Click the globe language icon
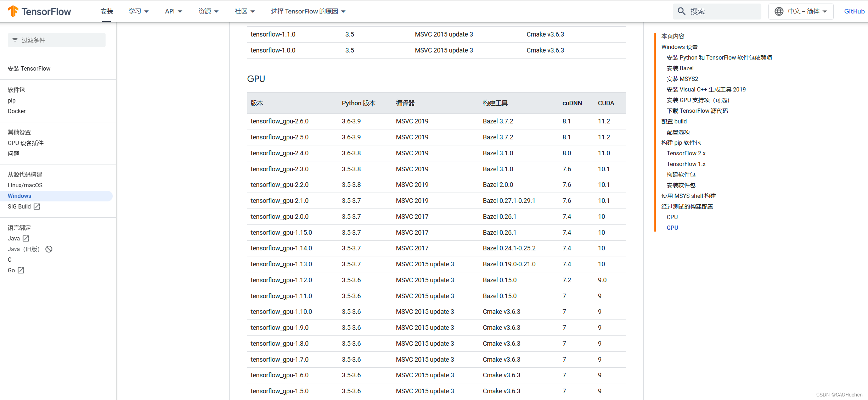The image size is (868, 400). click(779, 11)
